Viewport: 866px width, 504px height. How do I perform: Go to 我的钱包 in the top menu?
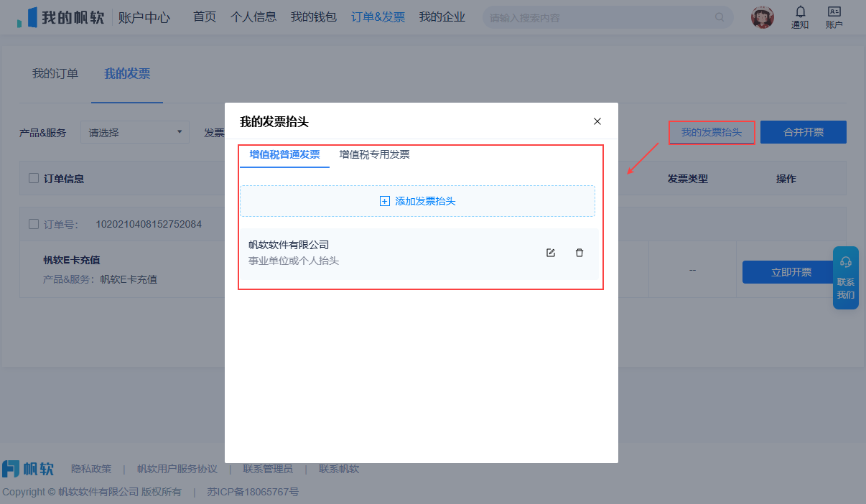(314, 17)
